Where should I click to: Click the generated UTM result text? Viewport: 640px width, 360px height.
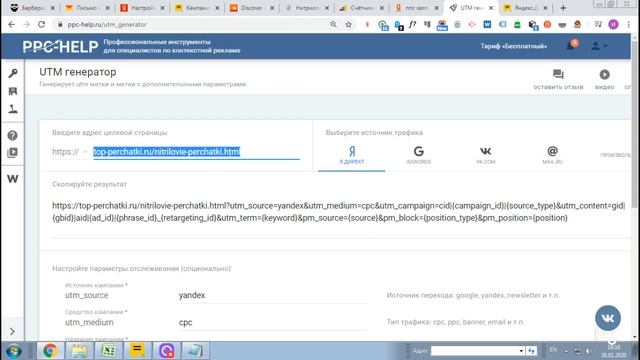point(339,212)
